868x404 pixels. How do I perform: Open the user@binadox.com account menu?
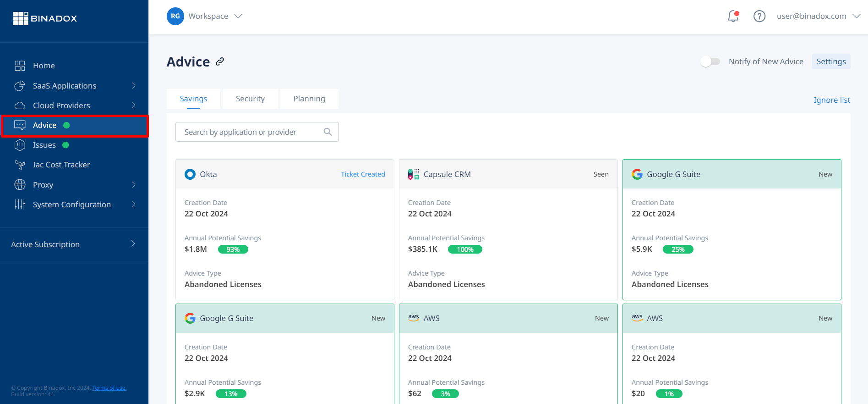pos(818,16)
